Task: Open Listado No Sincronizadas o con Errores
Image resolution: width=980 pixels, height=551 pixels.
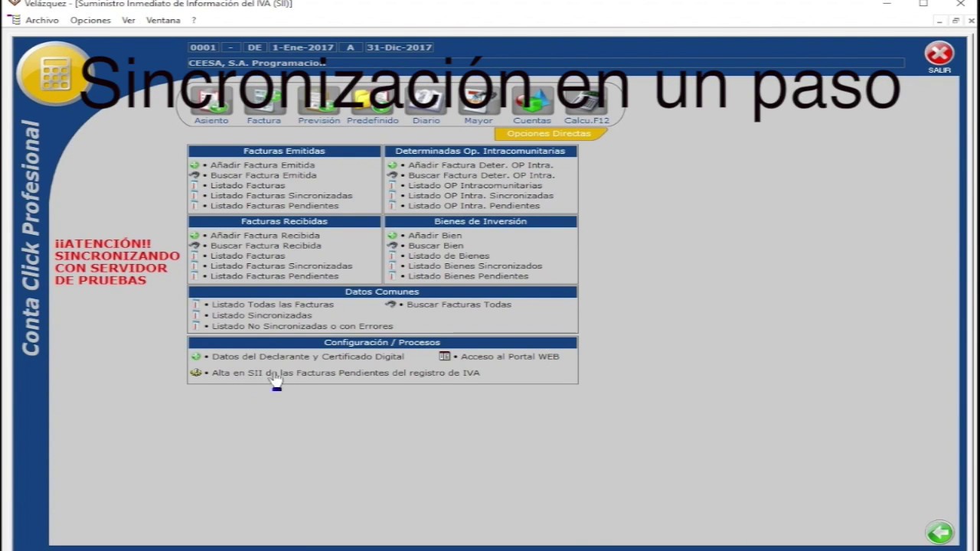Action: click(x=302, y=326)
